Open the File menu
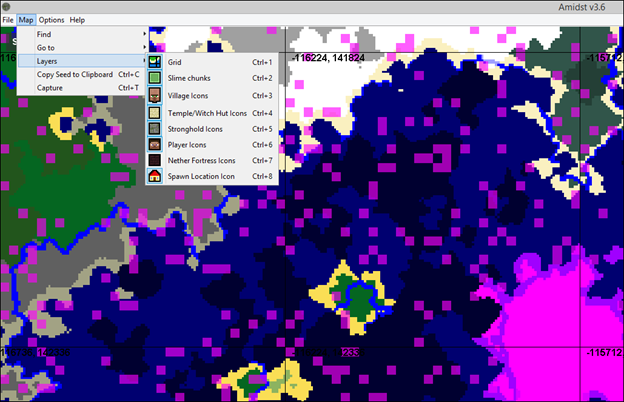Image resolution: width=624 pixels, height=402 pixels. pos(8,20)
